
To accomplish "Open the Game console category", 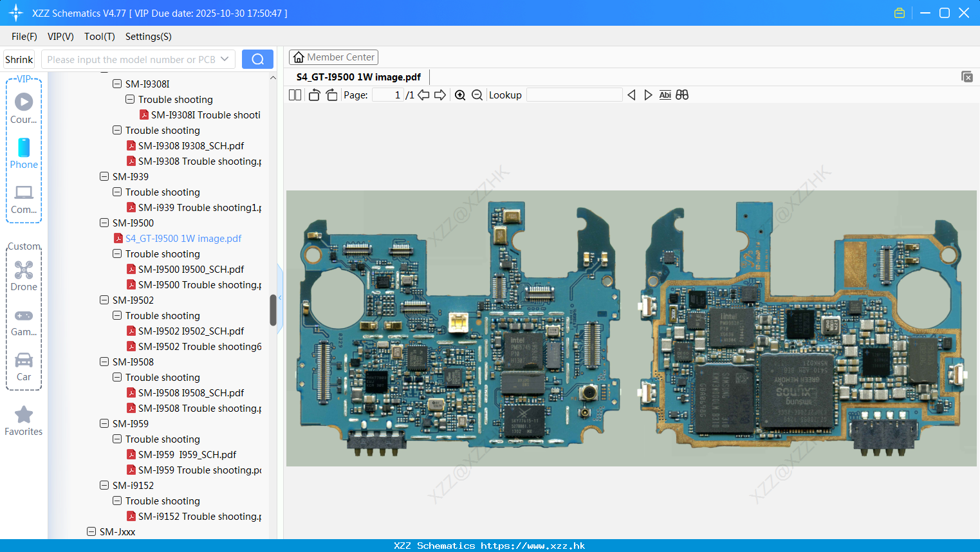I will pos(24,322).
